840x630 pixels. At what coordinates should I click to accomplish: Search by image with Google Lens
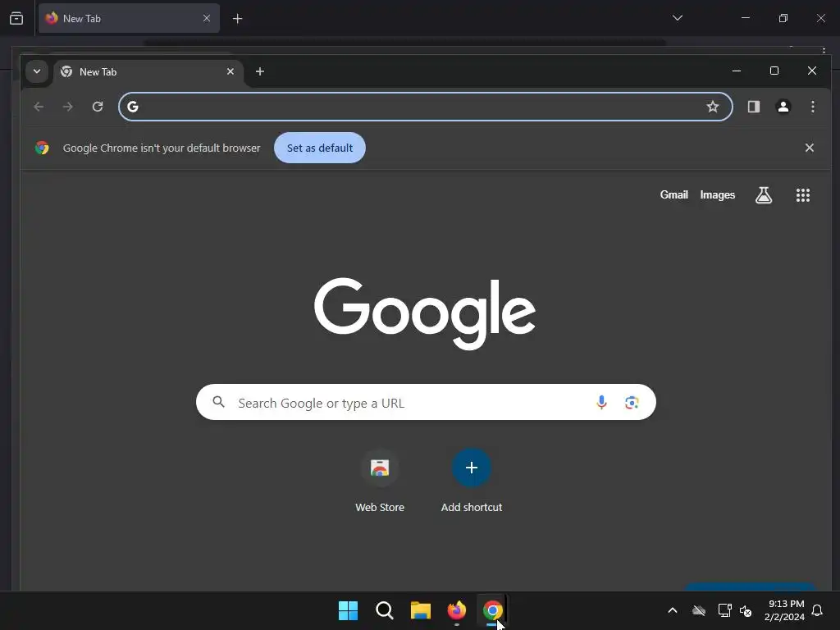(632, 402)
